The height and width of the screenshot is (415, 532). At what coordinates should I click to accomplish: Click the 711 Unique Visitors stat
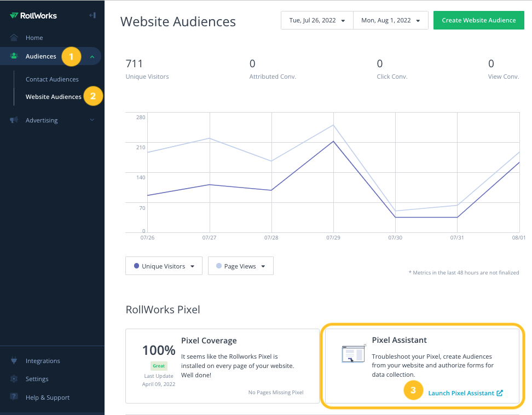pyautogui.click(x=147, y=69)
